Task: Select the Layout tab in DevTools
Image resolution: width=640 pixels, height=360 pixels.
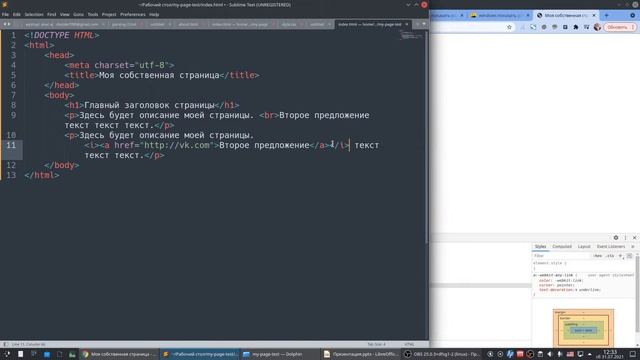Action: [584, 247]
